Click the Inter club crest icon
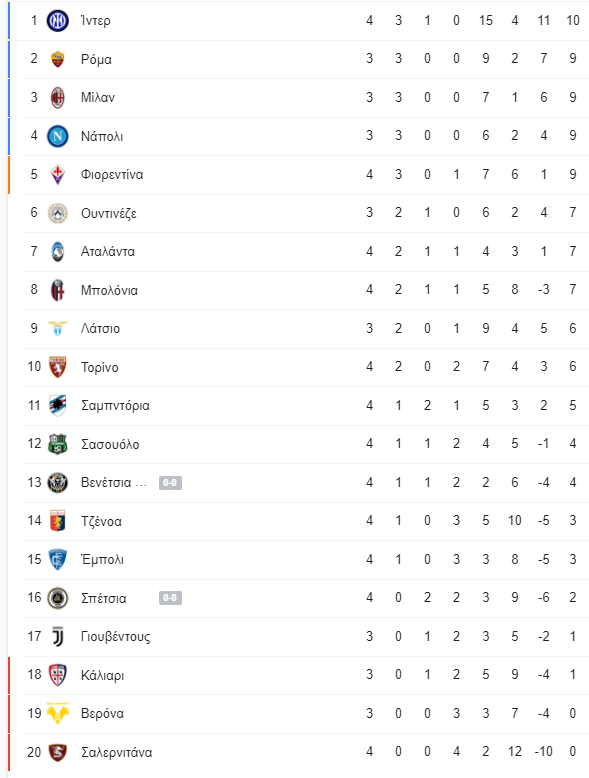 58,21
